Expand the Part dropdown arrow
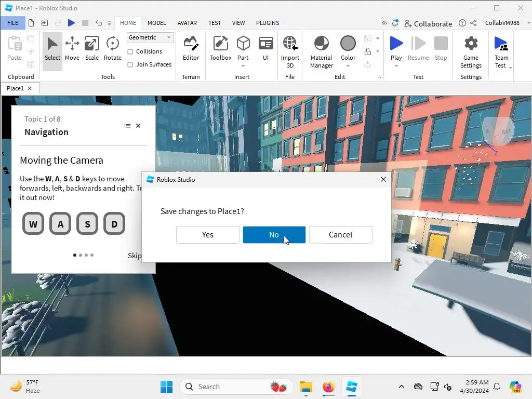The width and height of the screenshot is (532, 399). click(243, 66)
